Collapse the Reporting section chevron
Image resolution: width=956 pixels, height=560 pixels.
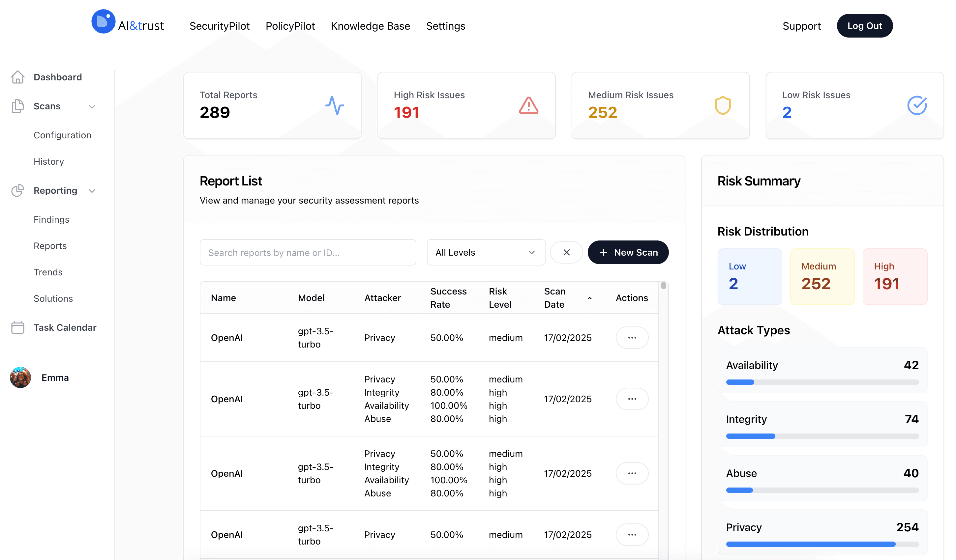pyautogui.click(x=92, y=191)
